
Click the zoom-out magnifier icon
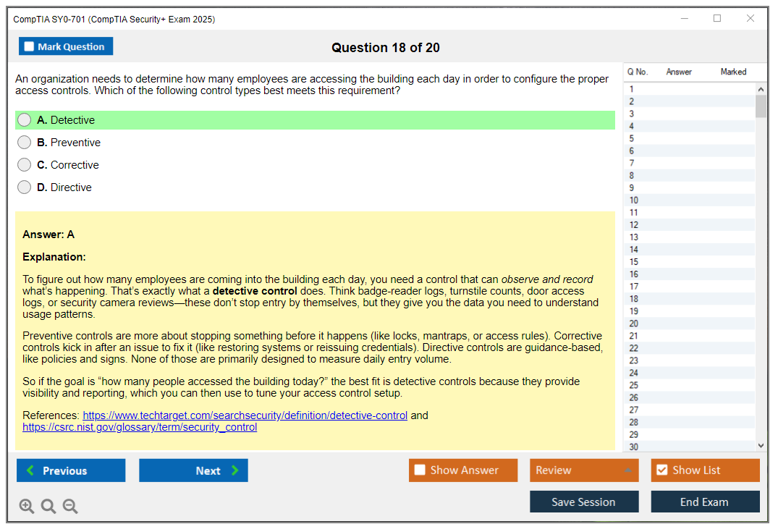tap(69, 506)
